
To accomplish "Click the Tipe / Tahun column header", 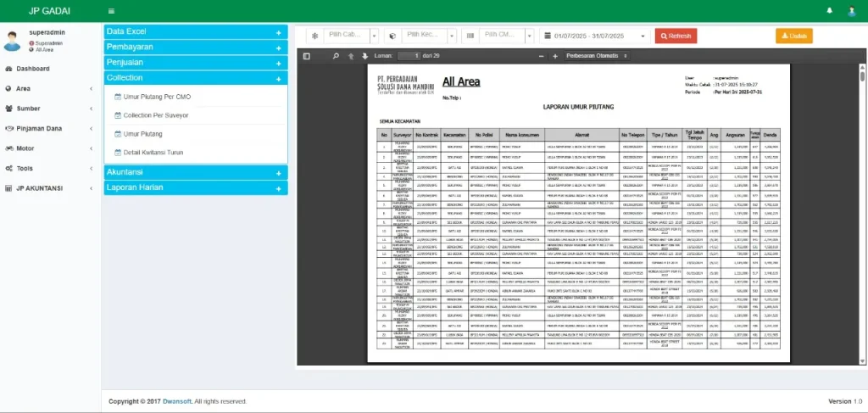I will pyautogui.click(x=663, y=135).
